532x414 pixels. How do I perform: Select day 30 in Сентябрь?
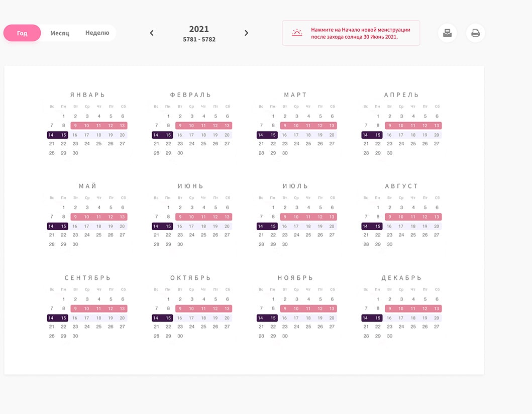pyautogui.click(x=75, y=336)
